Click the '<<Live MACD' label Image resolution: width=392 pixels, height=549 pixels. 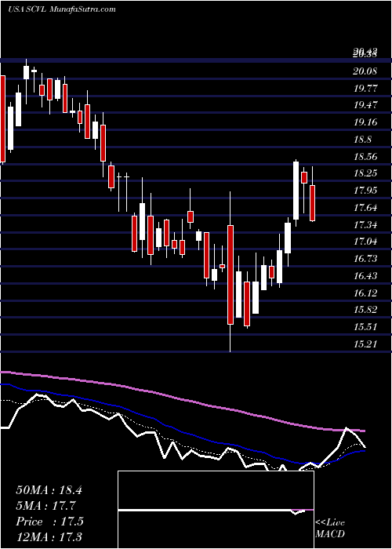click(330, 529)
